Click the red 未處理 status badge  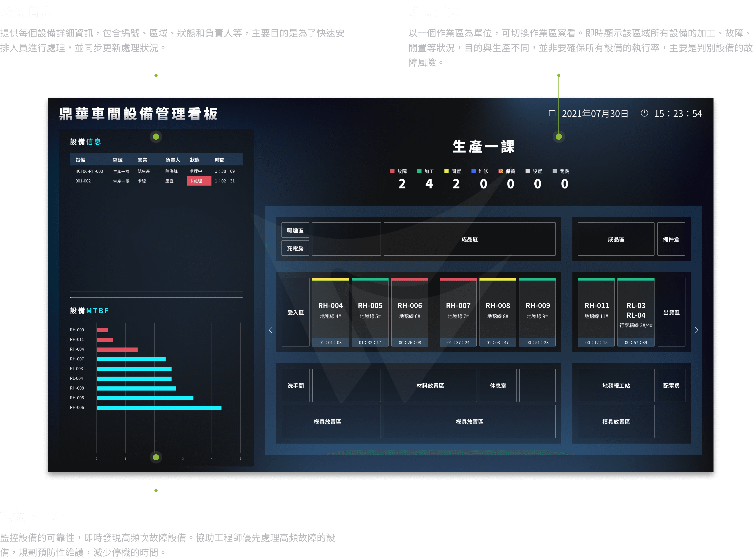point(199,181)
